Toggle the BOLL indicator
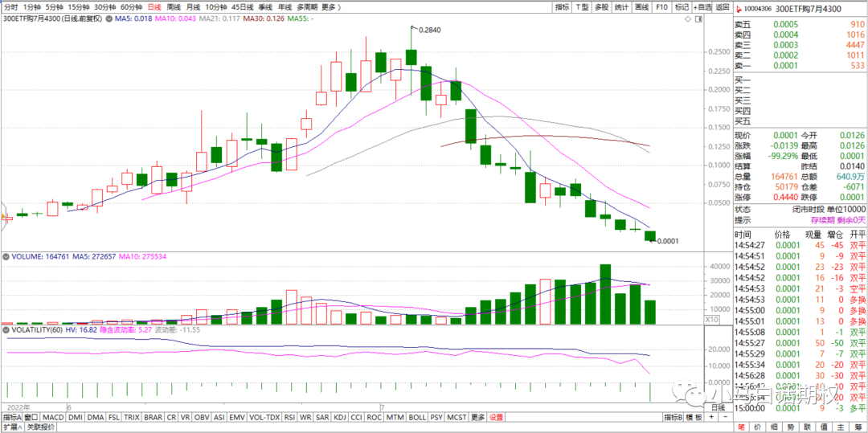Screen dimensions: 868x433 pos(416,418)
